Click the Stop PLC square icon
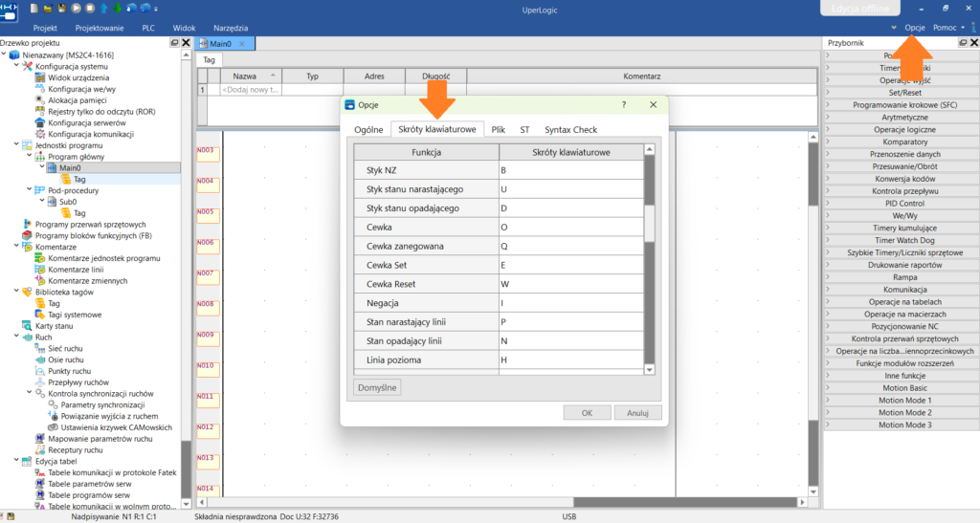Viewport: 980px width, 523px height. point(89,8)
